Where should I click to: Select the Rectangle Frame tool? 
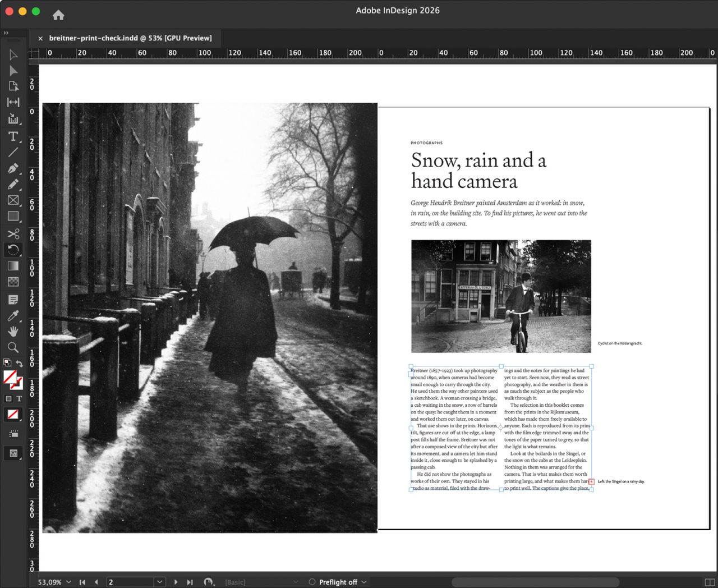click(x=13, y=200)
